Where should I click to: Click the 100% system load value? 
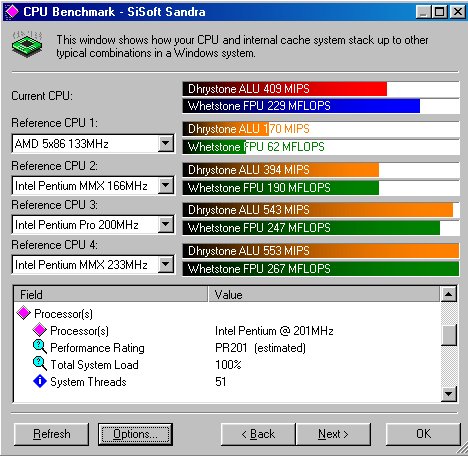228,364
